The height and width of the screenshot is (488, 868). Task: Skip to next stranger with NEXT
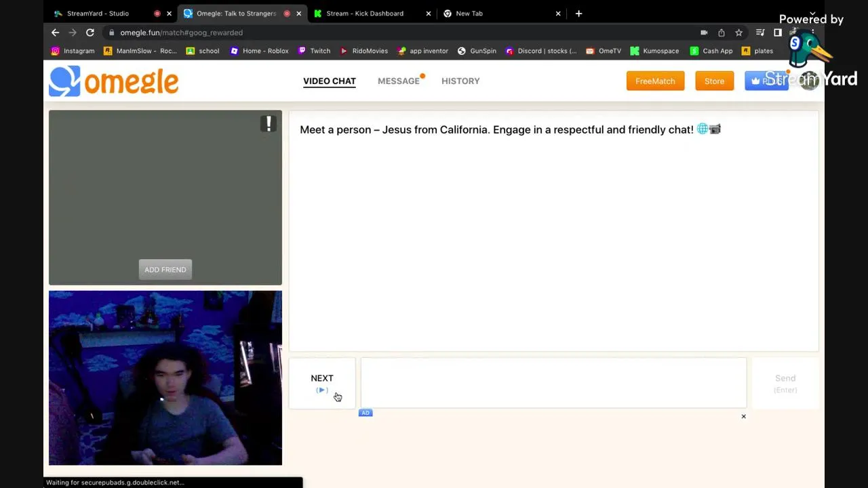(x=322, y=383)
